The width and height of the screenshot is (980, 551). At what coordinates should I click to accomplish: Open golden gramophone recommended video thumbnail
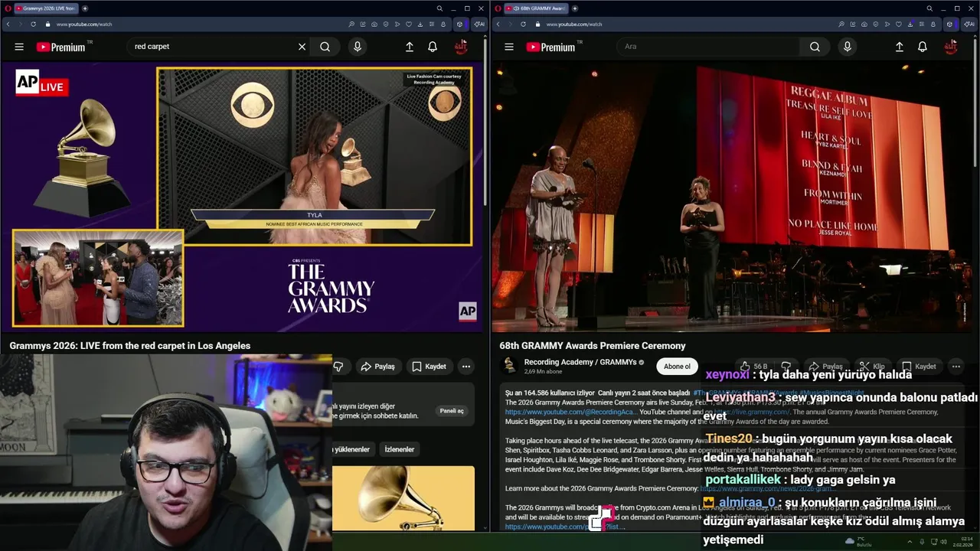[x=403, y=498]
